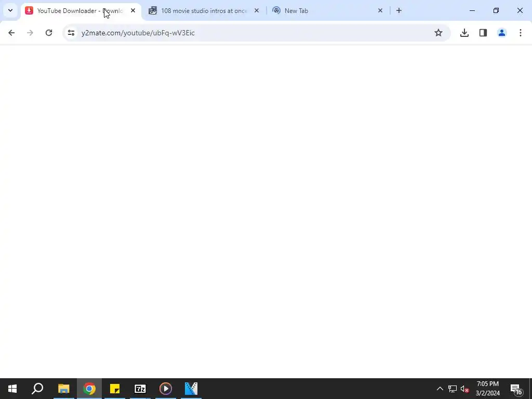Image resolution: width=532 pixels, height=399 pixels.
Task: Open a new tab with plus button
Action: [399, 11]
